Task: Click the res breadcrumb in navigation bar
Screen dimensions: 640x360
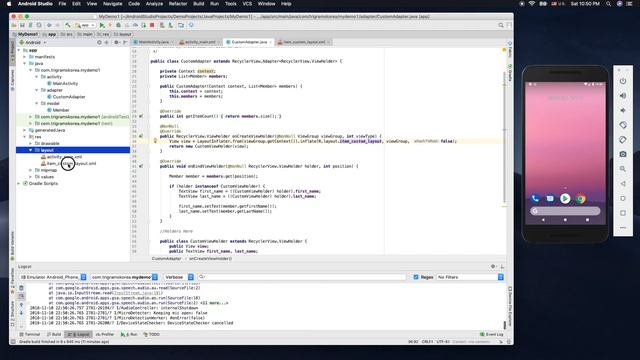Action: (x=103, y=34)
